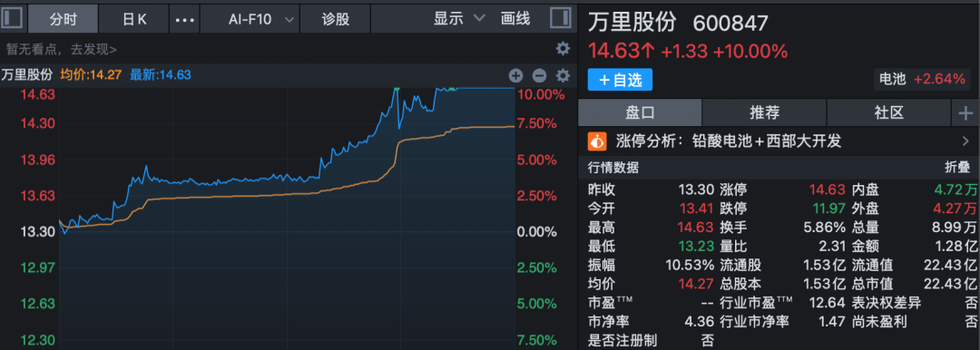Expand 涨停分析 row chevron arrow
Viewport: 980px width, 350px height.
tap(965, 141)
